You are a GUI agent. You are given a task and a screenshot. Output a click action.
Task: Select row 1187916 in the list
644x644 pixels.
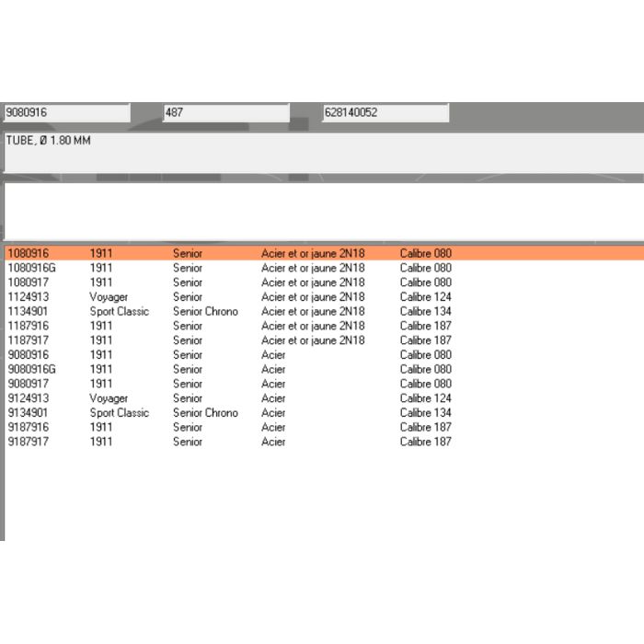324,326
